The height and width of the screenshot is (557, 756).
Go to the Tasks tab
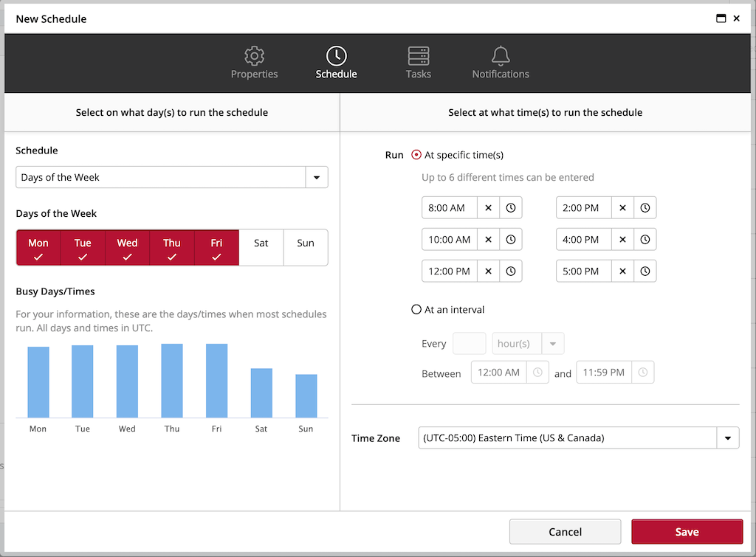[418, 63]
